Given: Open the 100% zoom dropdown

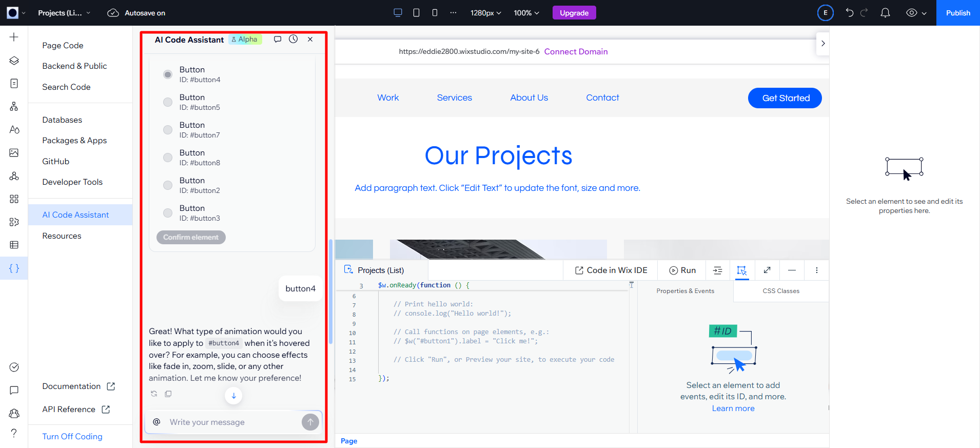Looking at the screenshot, I should pyautogui.click(x=526, y=13).
